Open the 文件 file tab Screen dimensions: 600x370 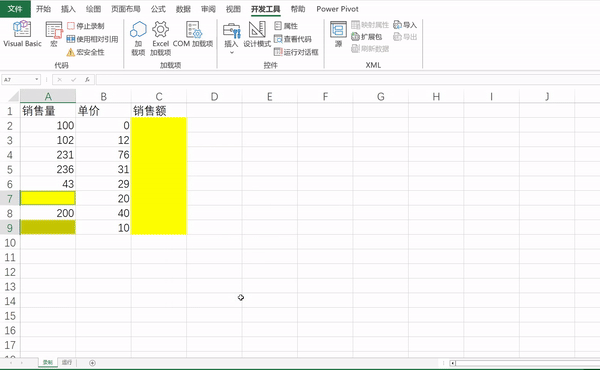[15, 9]
